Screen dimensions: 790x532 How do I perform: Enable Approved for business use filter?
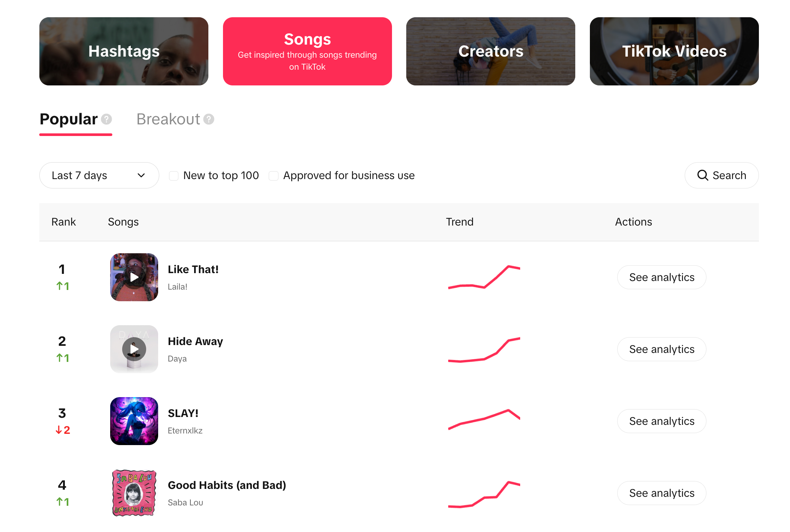click(x=273, y=175)
